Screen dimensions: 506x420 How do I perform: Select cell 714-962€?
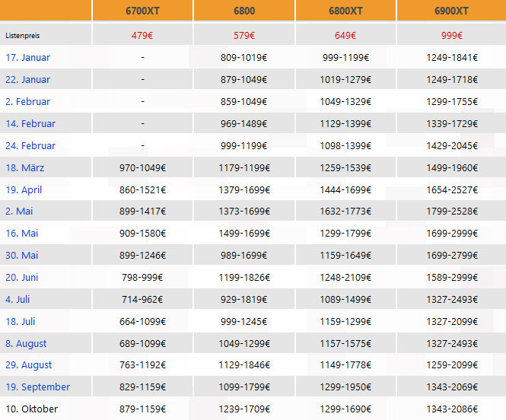point(142,299)
